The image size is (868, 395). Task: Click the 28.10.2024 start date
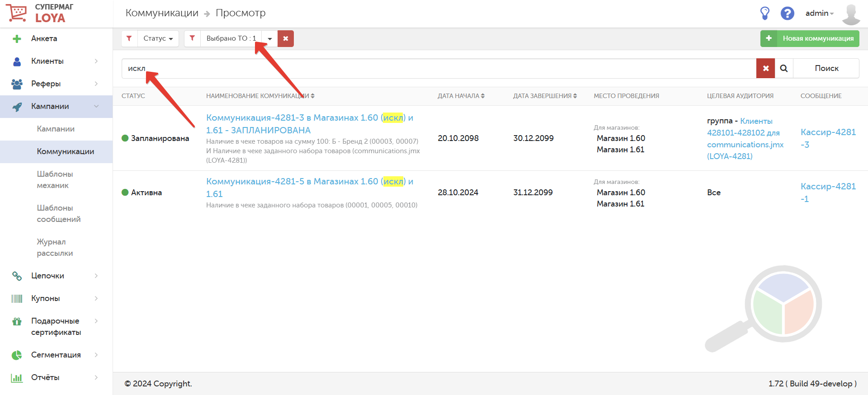click(x=458, y=193)
